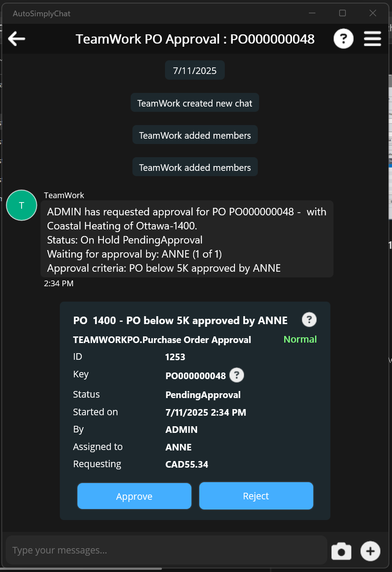This screenshot has width=392, height=572.
Task: Focus the Type your messages input field
Action: (x=167, y=550)
